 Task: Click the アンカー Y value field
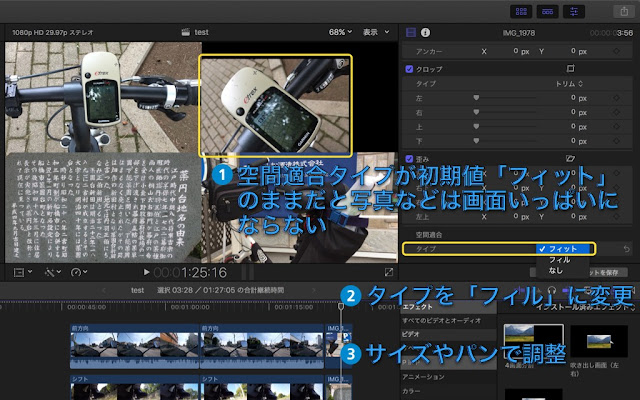pyautogui.click(x=578, y=51)
